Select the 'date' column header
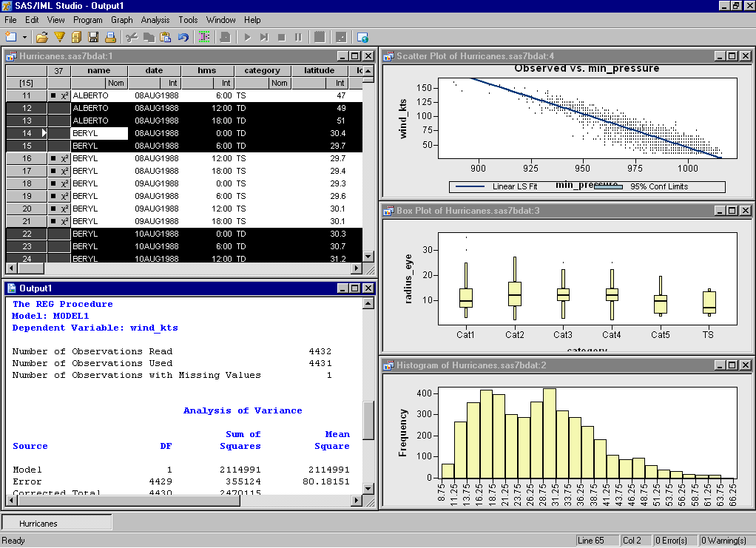 point(154,70)
